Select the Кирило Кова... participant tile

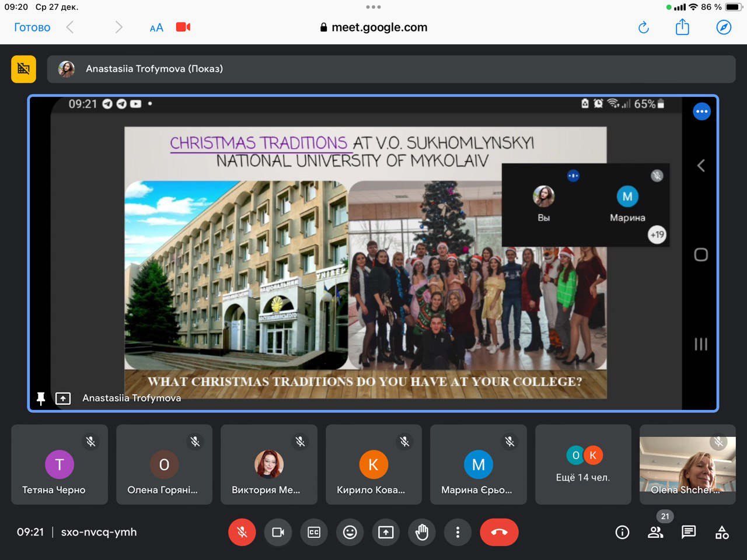tap(373, 464)
